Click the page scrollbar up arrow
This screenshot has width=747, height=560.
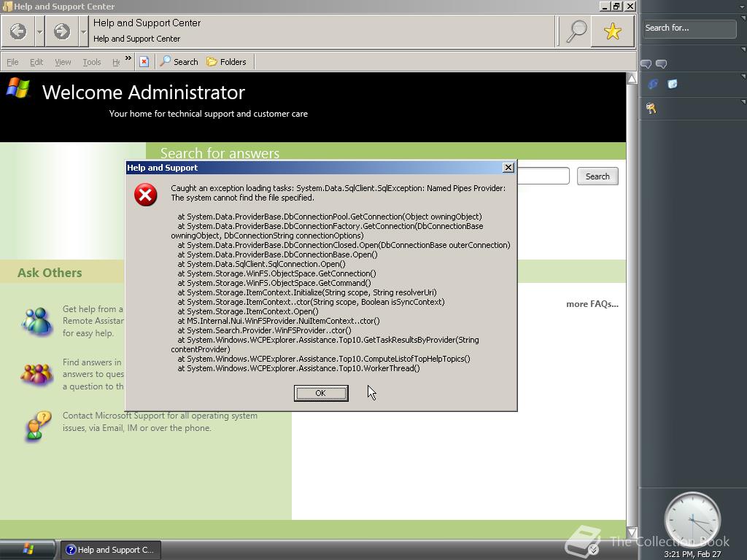point(632,79)
